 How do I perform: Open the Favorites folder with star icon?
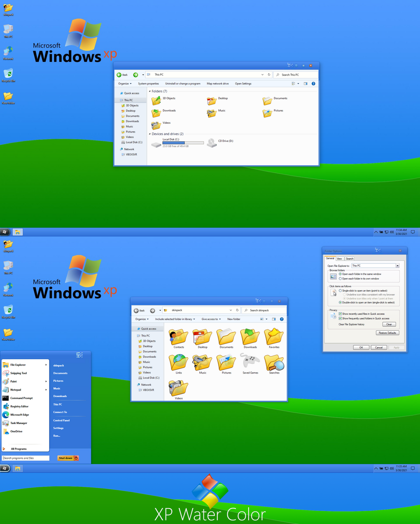tap(274, 339)
